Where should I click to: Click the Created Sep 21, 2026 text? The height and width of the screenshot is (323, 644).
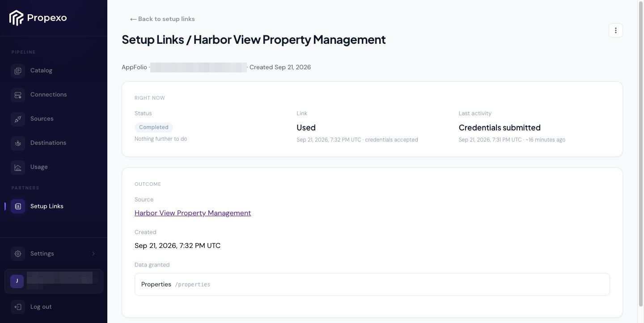pos(280,67)
